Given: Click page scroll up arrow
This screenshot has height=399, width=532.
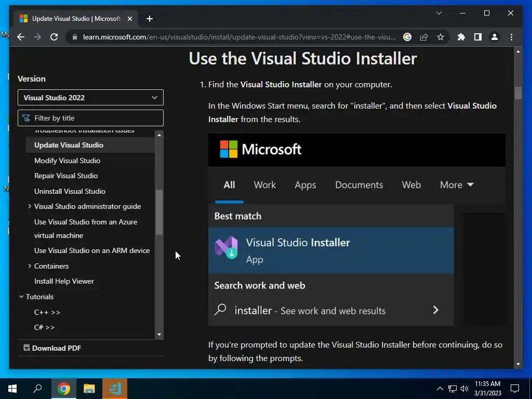Looking at the screenshot, I should tap(518, 51).
